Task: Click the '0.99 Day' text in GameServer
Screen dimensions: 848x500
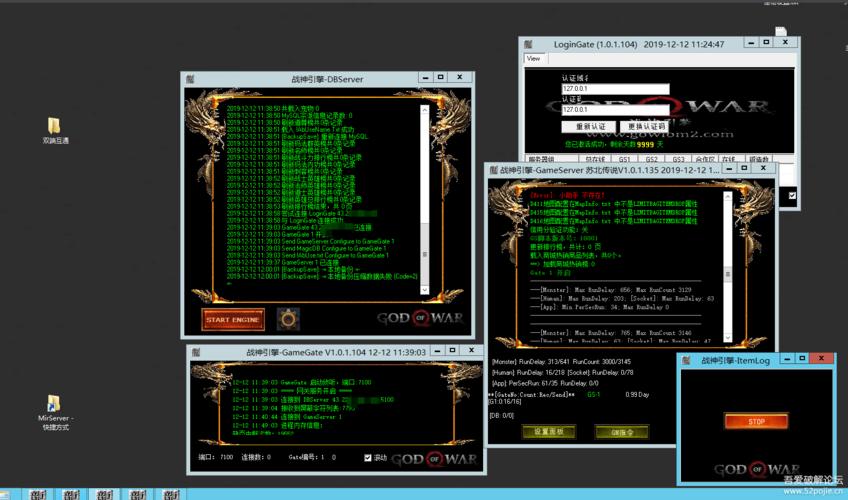Action: [x=637, y=395]
